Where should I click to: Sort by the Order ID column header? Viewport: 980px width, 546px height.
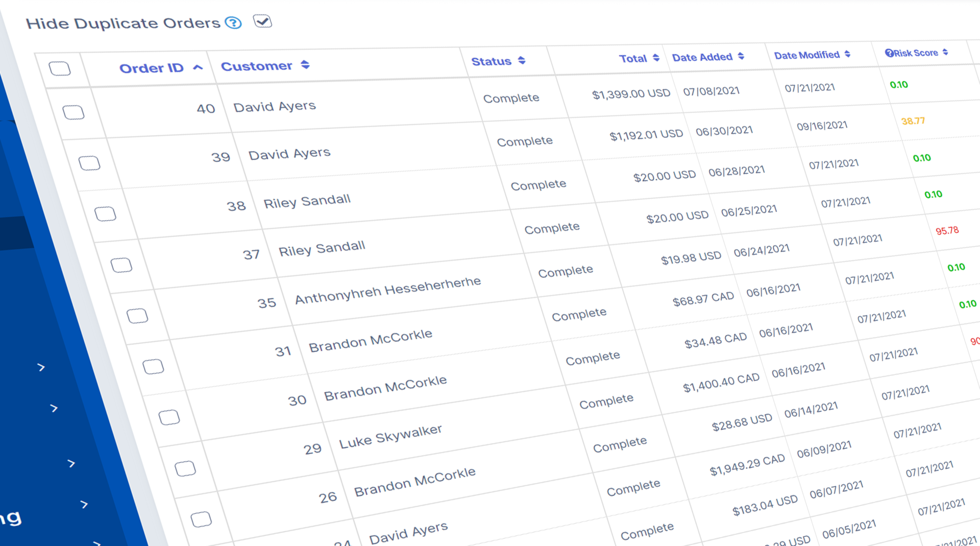click(151, 68)
